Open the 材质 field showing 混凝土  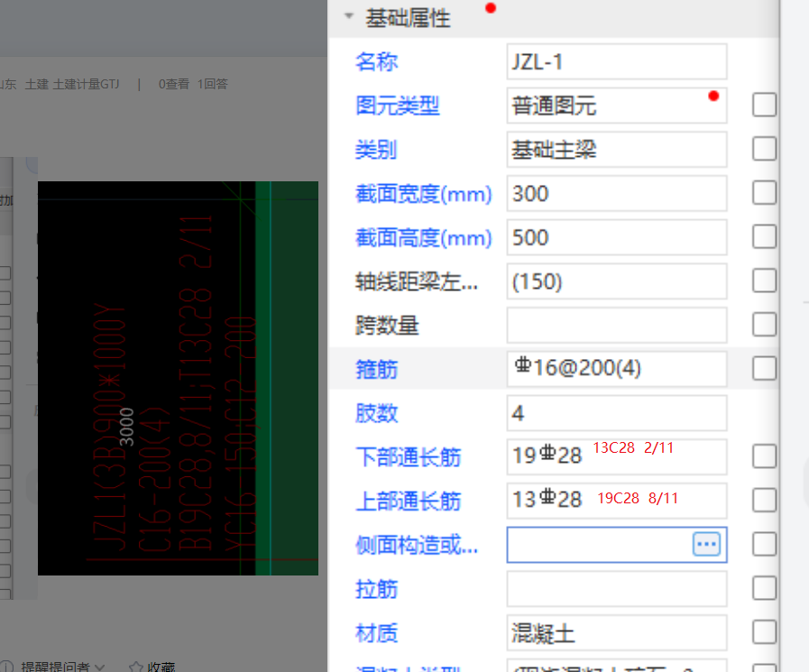click(x=617, y=631)
